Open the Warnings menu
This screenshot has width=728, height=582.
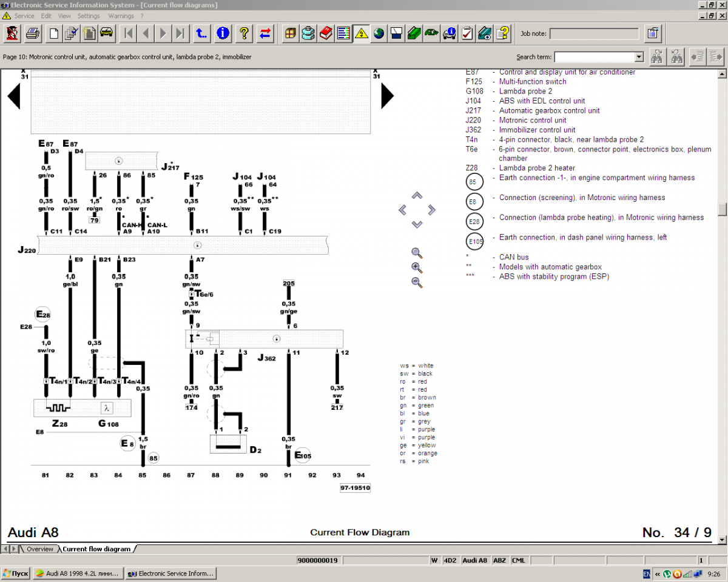coord(121,16)
